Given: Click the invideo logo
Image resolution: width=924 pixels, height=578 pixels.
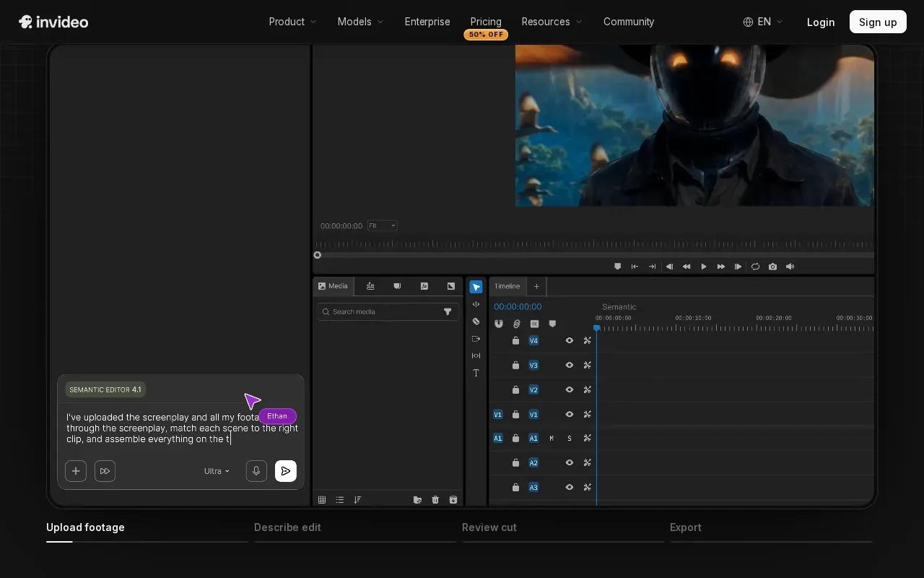Looking at the screenshot, I should coord(53,22).
